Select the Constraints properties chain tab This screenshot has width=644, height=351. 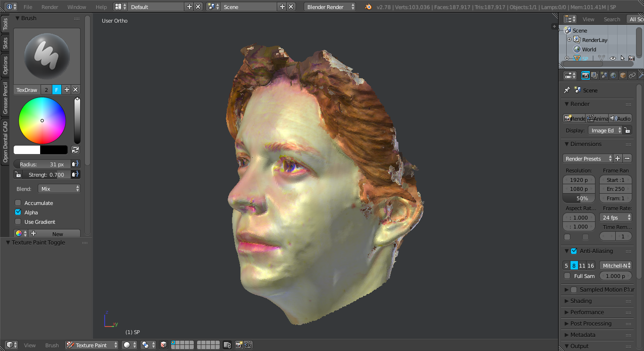[x=632, y=75]
